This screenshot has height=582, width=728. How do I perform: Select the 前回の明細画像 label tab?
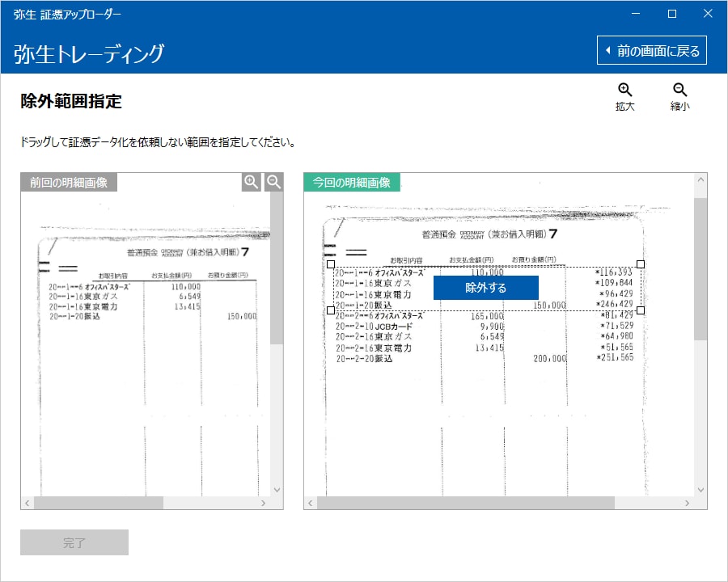click(x=69, y=183)
